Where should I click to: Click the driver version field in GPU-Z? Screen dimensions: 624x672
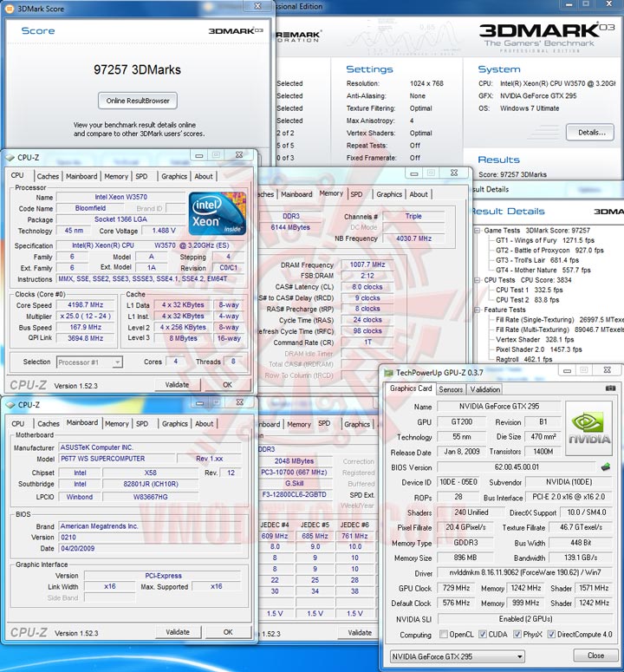(524, 572)
